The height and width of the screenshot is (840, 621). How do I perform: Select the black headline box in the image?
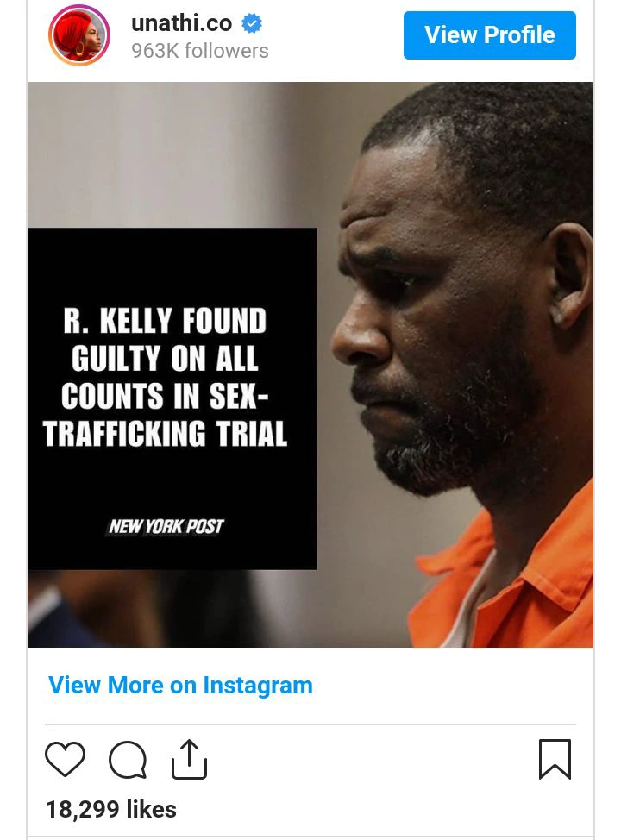pos(172,398)
